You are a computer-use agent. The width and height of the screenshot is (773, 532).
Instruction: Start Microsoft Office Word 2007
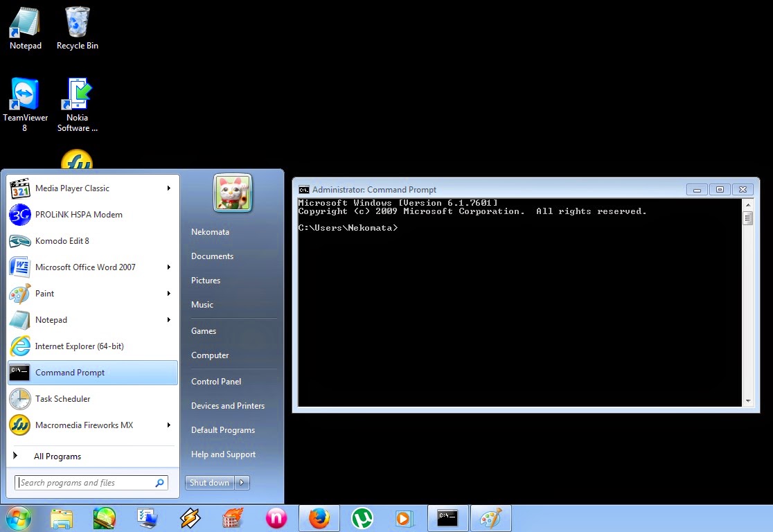93,267
